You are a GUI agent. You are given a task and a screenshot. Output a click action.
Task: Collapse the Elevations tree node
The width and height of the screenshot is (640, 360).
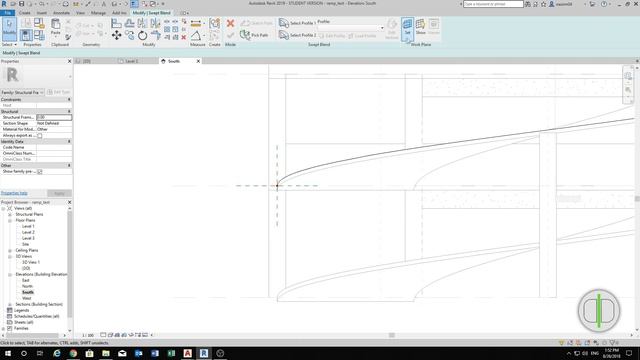click(x=10, y=274)
